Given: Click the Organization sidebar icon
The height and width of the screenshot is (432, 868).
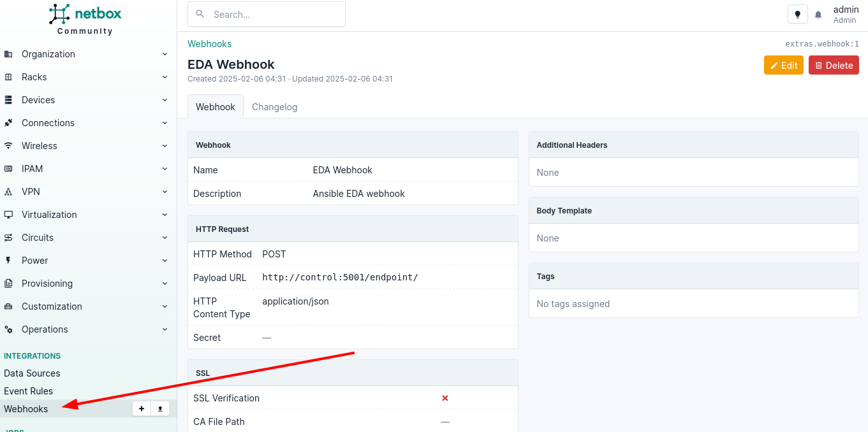Looking at the screenshot, I should click(8, 54).
